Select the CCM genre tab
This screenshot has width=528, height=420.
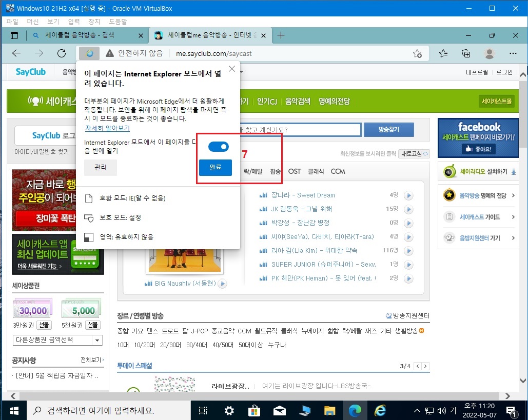point(338,171)
